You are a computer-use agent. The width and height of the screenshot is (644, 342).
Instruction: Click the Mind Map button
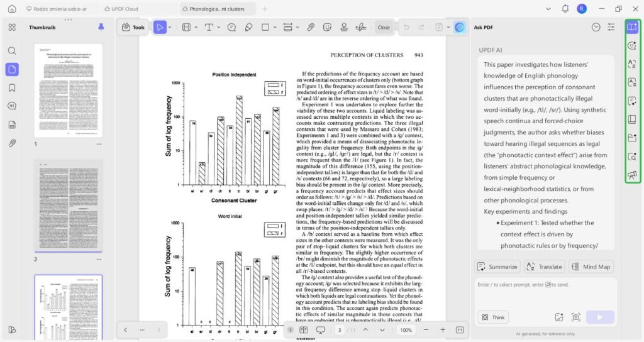pyautogui.click(x=591, y=267)
